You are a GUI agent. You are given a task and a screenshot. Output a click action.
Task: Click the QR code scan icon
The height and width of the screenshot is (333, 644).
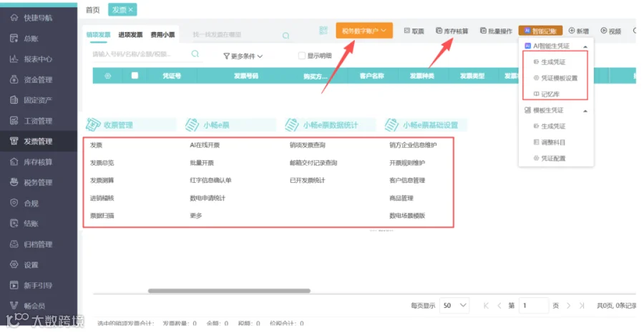coord(323,30)
